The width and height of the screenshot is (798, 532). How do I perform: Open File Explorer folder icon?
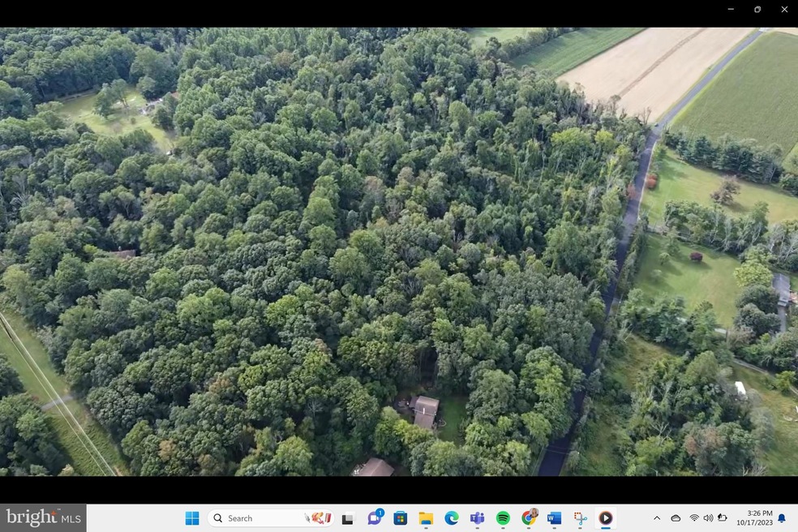(x=426, y=518)
